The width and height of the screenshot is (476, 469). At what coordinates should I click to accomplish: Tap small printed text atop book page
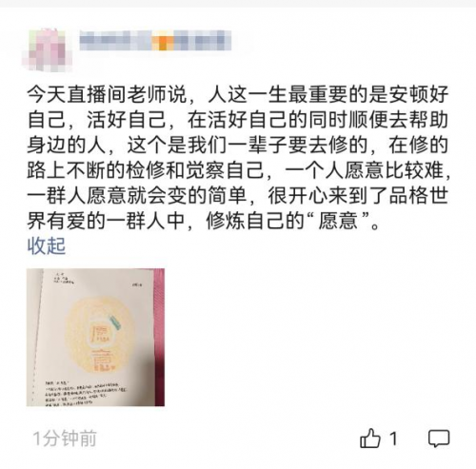(x=64, y=278)
